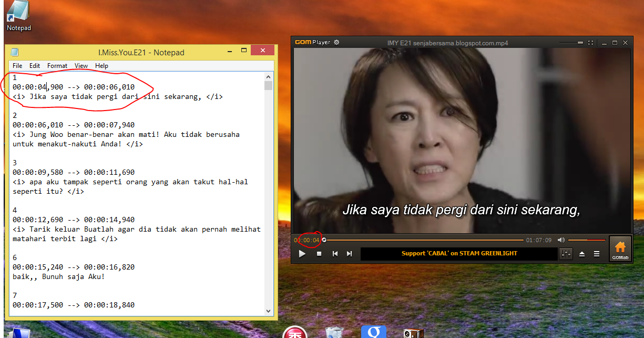Close the GOM Player window

pos(626,43)
